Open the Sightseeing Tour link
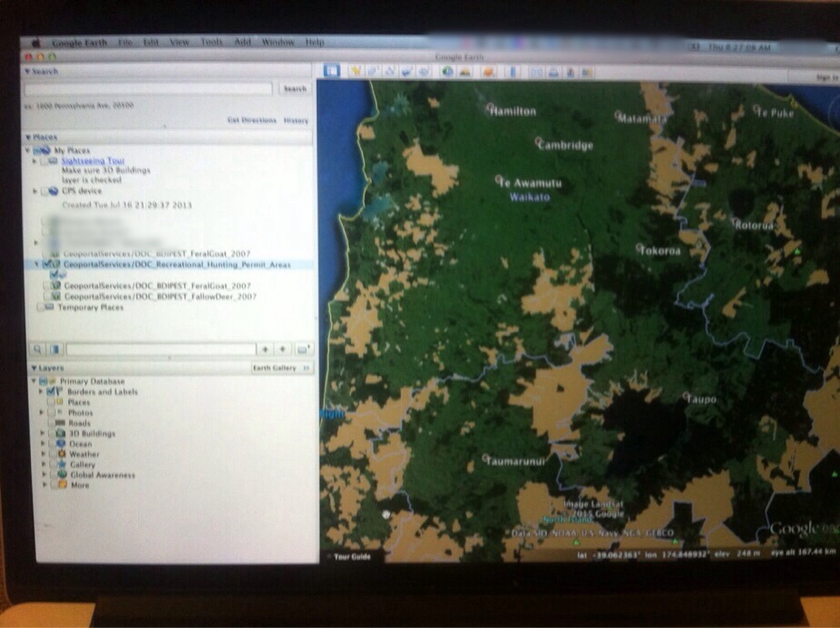The height and width of the screenshot is (628, 840). coord(93,161)
